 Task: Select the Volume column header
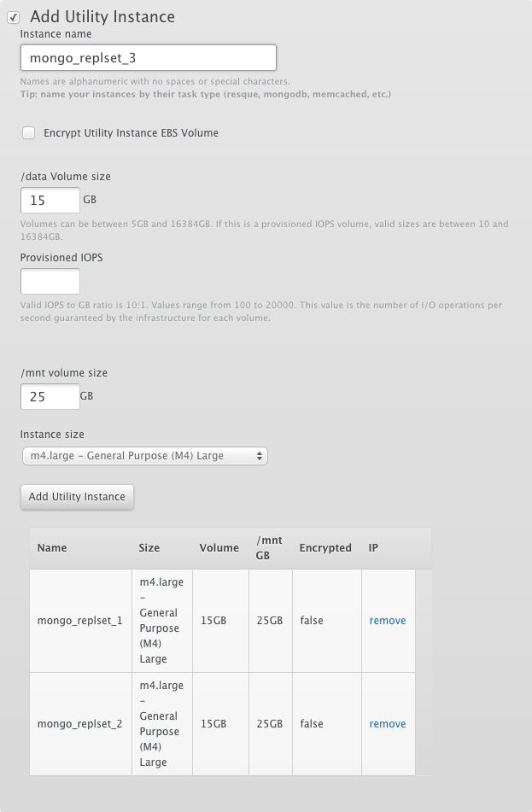(x=219, y=548)
